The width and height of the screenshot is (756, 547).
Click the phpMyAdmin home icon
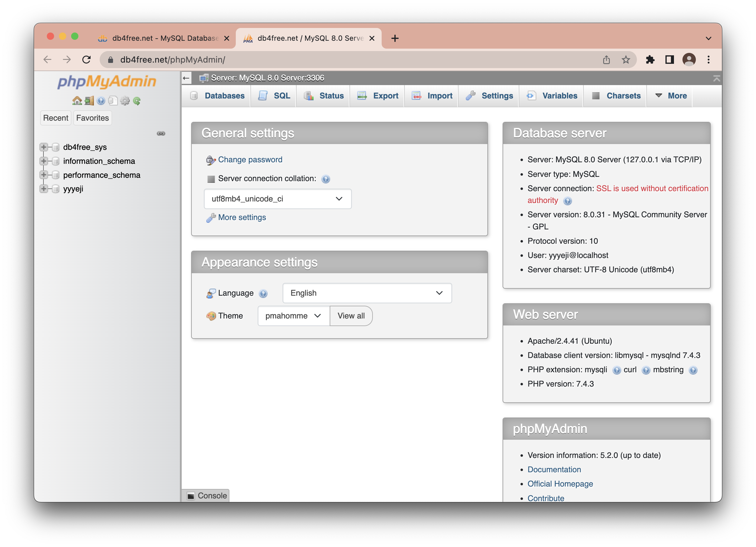[77, 101]
